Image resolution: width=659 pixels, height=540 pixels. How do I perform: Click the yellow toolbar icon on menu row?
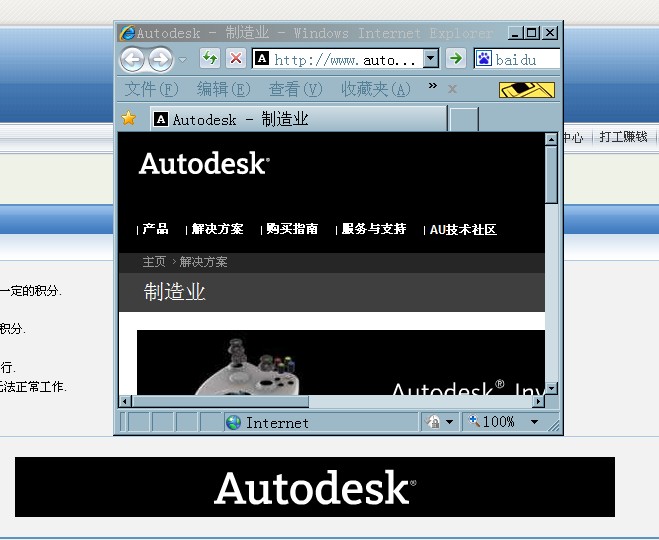527,90
